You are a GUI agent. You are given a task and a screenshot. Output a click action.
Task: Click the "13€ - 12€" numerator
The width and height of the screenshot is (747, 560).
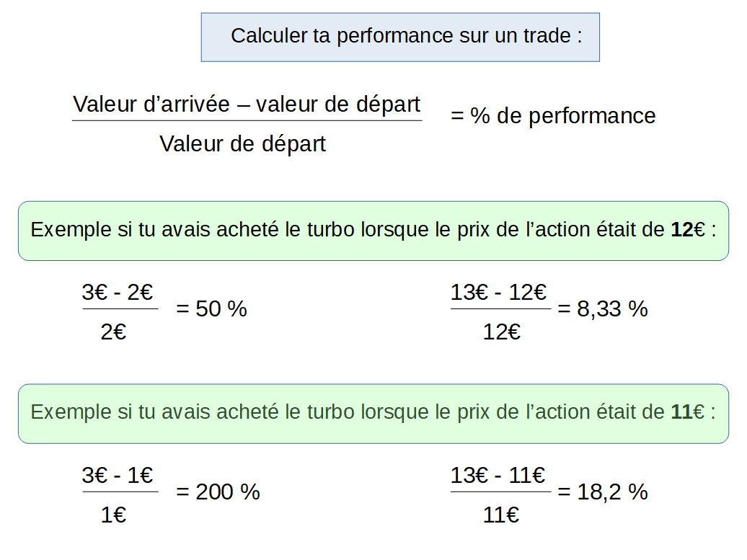click(x=499, y=293)
